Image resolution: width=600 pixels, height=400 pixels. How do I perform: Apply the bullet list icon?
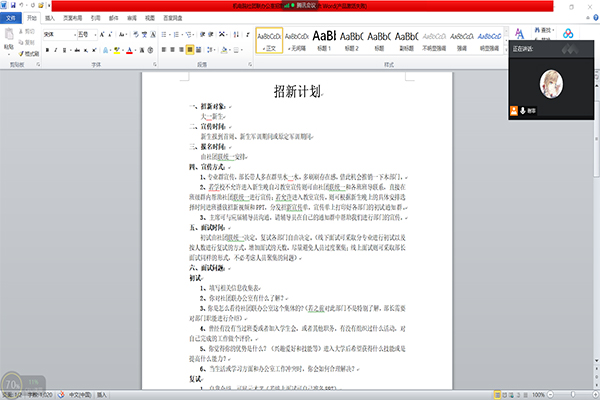tap(164, 33)
